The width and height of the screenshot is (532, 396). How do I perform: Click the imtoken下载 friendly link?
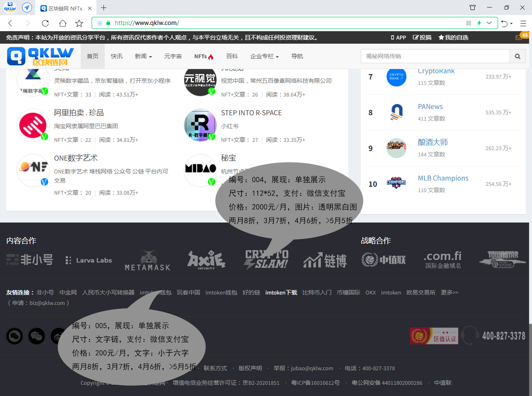[281, 292]
